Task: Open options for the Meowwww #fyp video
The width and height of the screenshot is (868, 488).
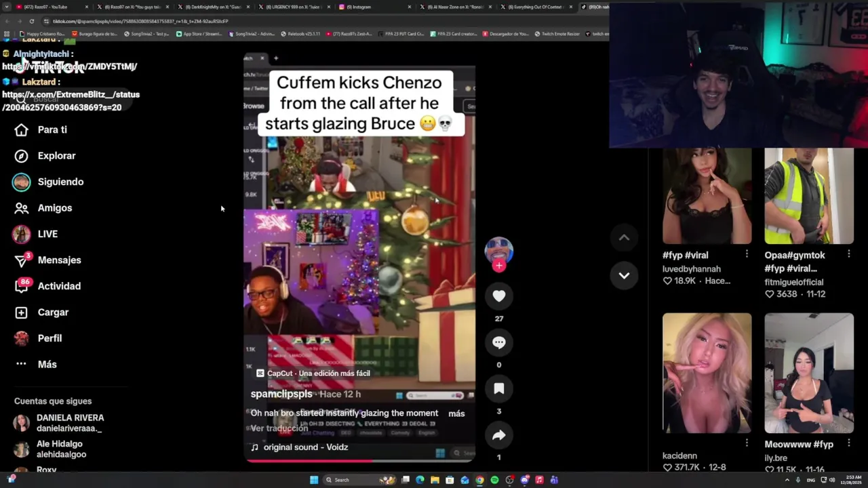Action: [849, 443]
